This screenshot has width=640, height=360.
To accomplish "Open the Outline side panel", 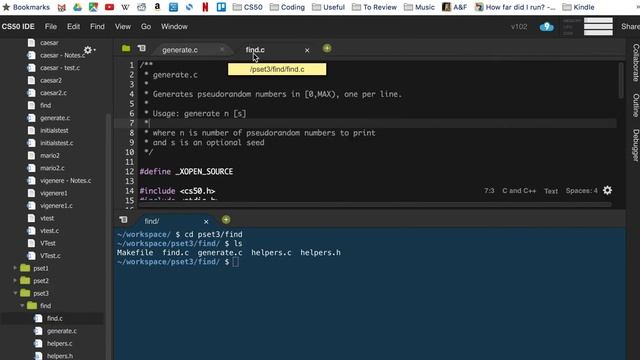I will click(x=636, y=105).
